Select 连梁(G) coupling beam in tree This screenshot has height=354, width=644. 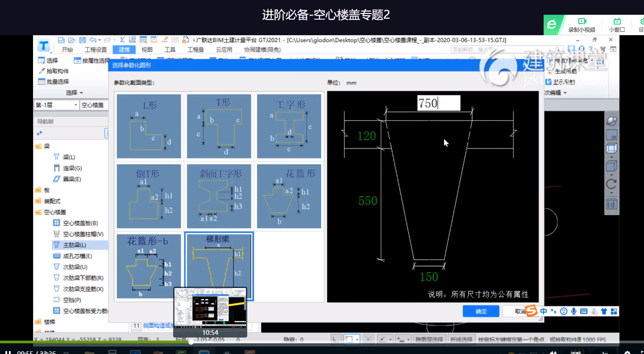[x=67, y=168]
